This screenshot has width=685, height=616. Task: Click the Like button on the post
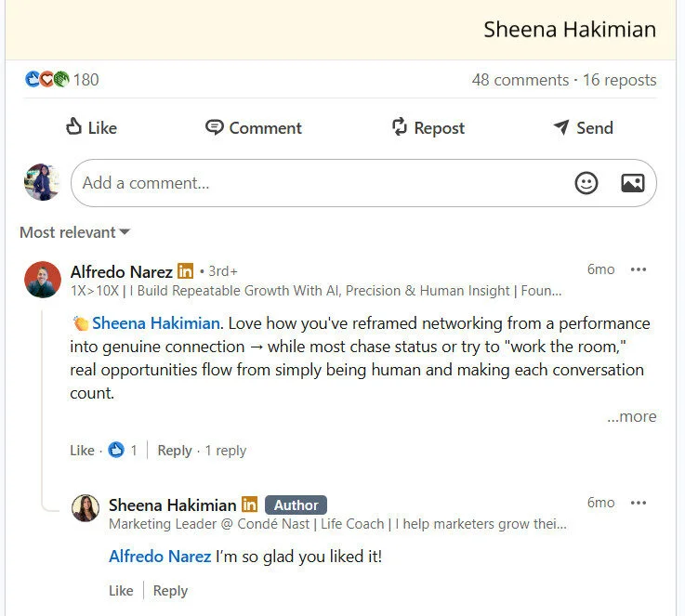click(x=91, y=127)
